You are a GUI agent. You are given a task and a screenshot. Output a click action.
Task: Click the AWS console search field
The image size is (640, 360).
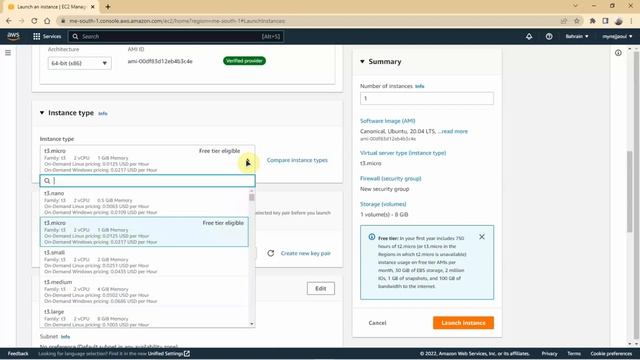coord(176,36)
